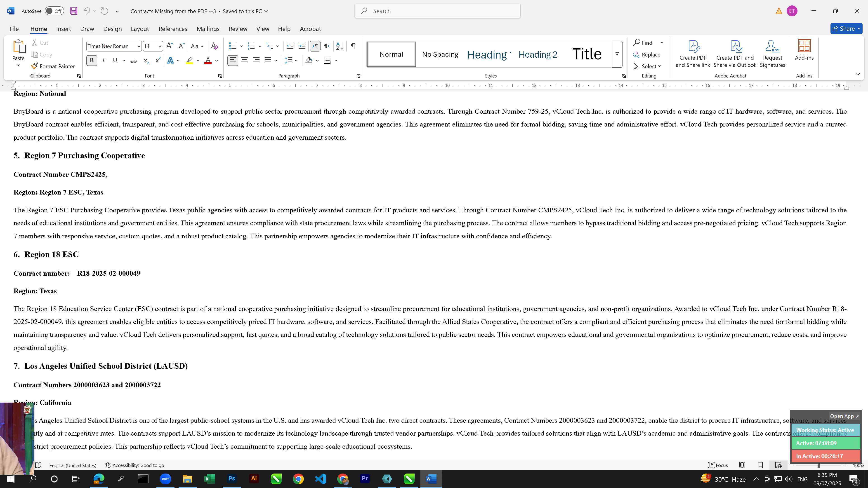Image resolution: width=868 pixels, height=488 pixels.
Task: Open the font size dropdown
Action: (x=160, y=46)
